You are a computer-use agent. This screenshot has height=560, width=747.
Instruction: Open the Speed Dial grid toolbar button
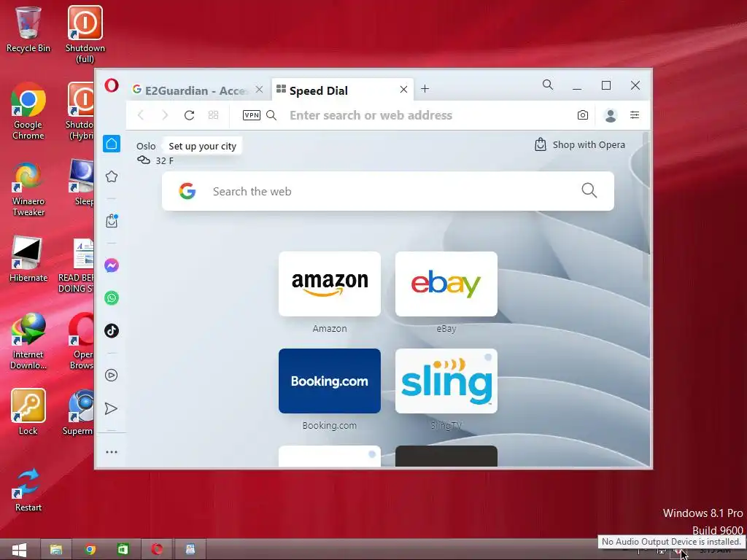click(214, 115)
